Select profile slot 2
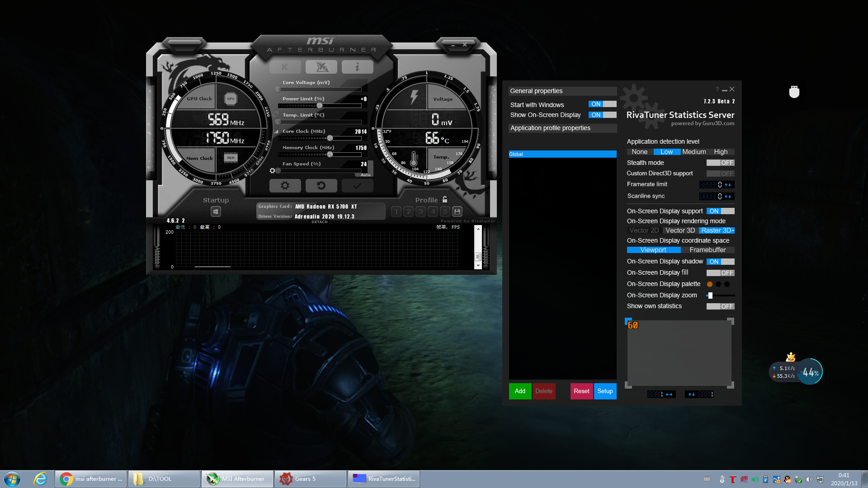This screenshot has height=488, width=868. tap(408, 211)
